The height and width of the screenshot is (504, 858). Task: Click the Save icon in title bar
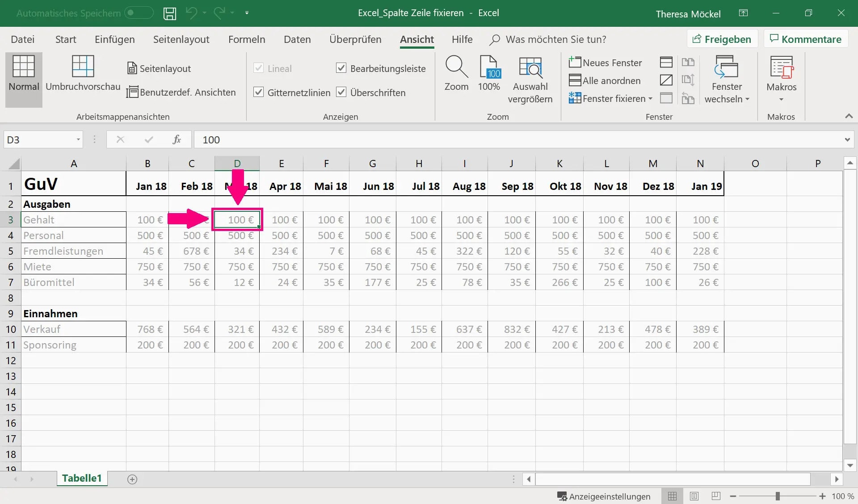point(169,13)
